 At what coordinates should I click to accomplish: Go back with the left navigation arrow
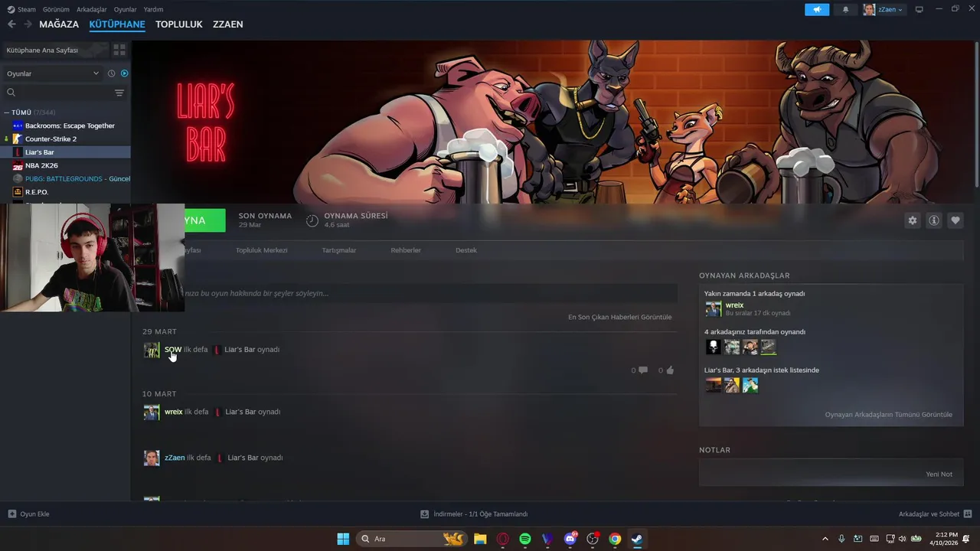click(x=11, y=24)
